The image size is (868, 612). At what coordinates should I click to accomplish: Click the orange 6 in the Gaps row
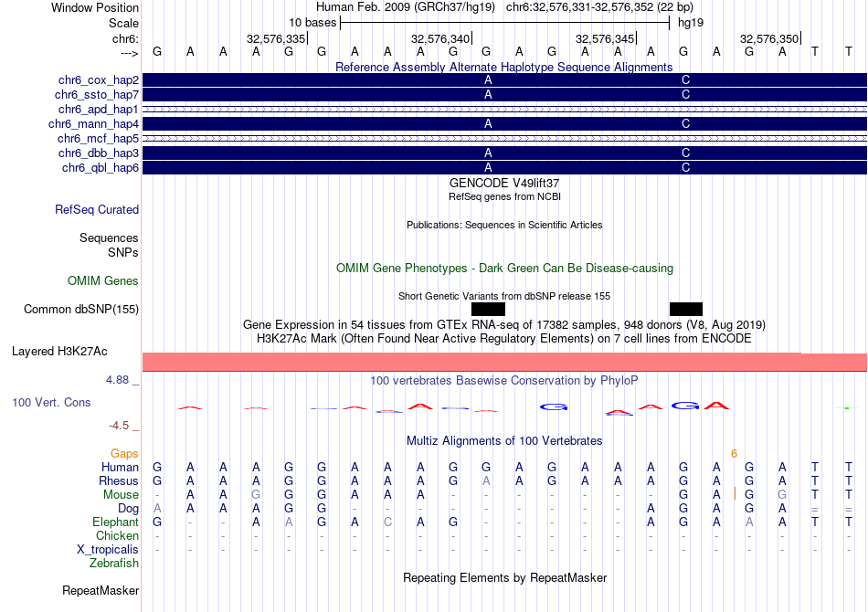click(x=734, y=454)
